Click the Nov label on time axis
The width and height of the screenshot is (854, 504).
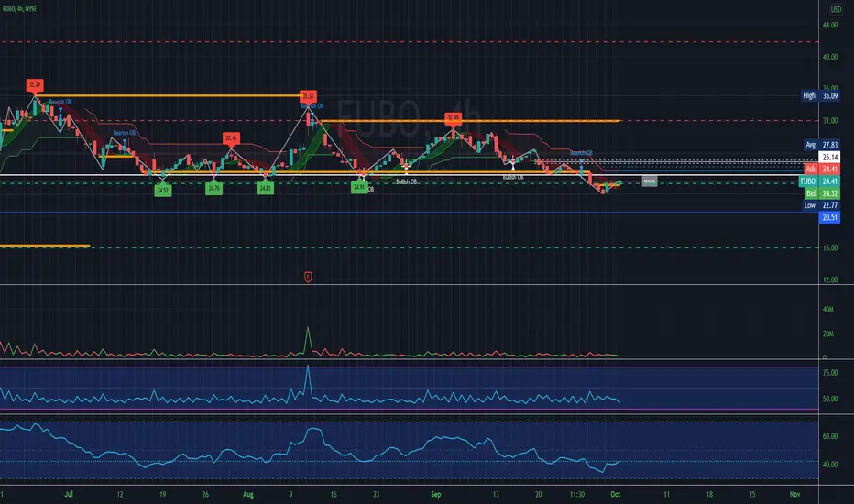point(794,494)
